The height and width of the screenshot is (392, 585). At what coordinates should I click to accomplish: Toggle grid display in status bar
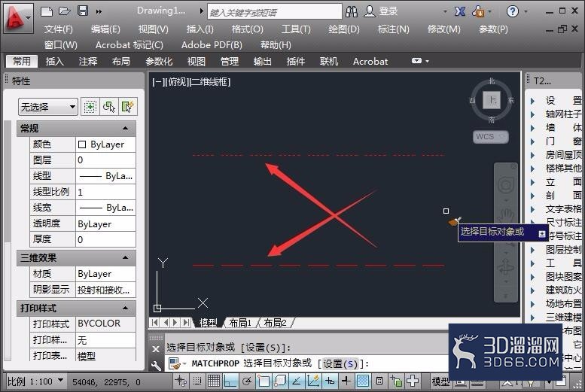click(214, 381)
